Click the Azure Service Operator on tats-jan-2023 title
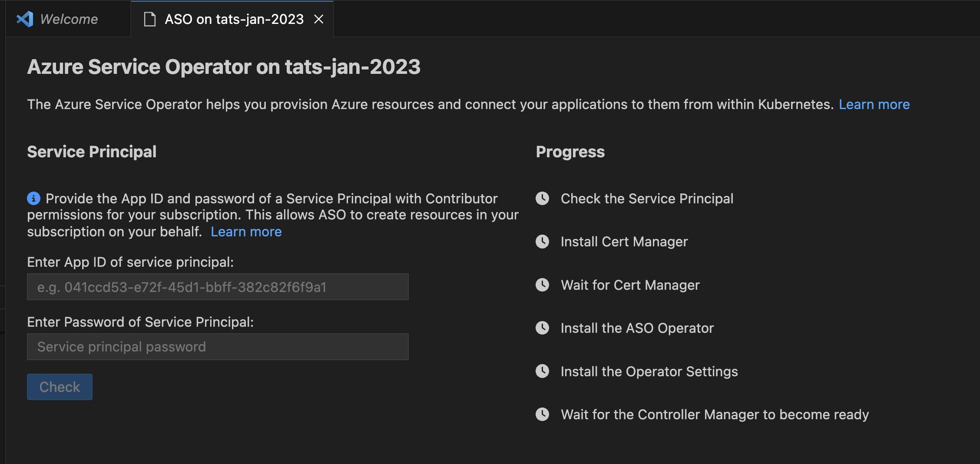 [224, 67]
